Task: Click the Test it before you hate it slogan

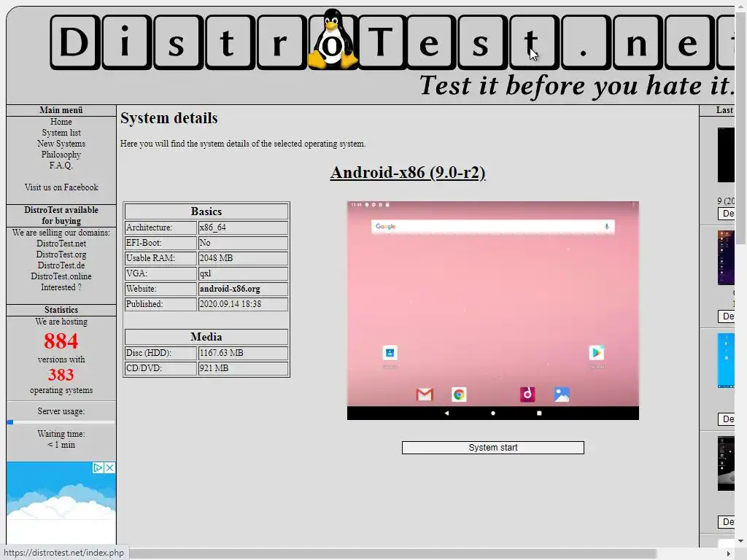Action: (x=576, y=86)
